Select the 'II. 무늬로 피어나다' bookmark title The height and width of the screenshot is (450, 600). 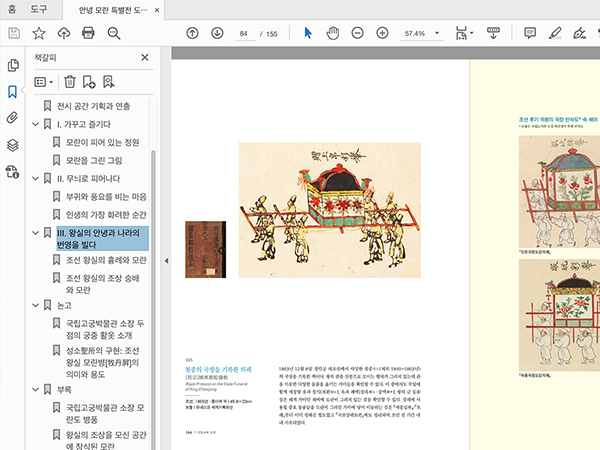tap(88, 178)
